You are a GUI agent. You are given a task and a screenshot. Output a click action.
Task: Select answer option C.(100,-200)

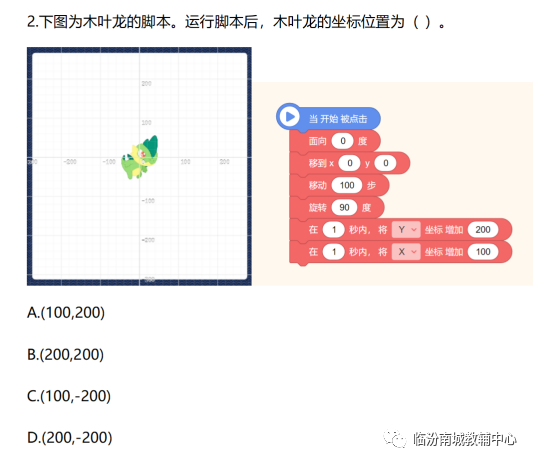(69, 396)
